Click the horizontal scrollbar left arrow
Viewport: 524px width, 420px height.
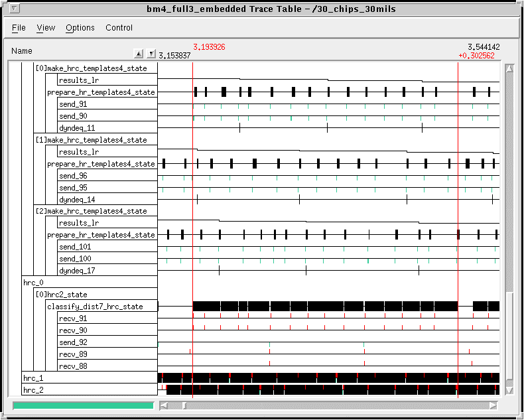(x=163, y=405)
